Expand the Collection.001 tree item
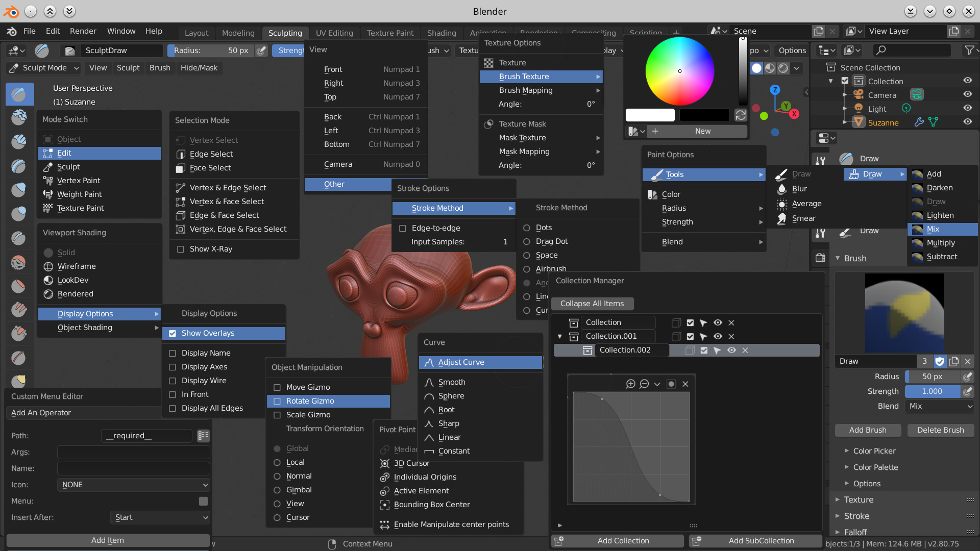The width and height of the screenshot is (980, 551). 559,336
